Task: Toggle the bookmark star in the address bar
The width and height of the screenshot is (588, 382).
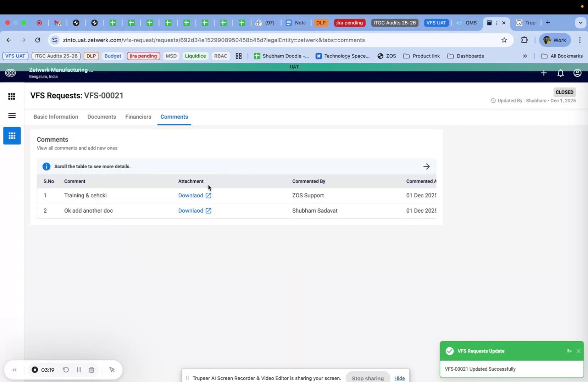Action: click(504, 40)
